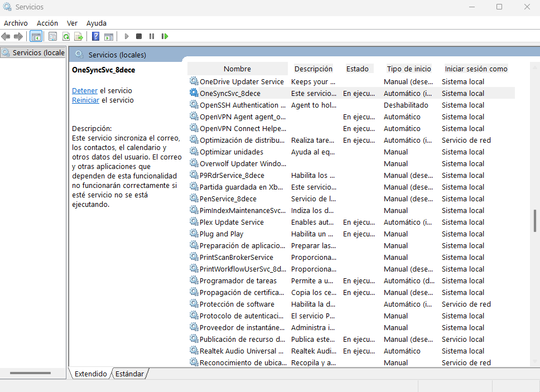Image resolution: width=540 pixels, height=392 pixels.
Task: Select Reconocimiento de ubica... service
Action: pyautogui.click(x=351, y=362)
